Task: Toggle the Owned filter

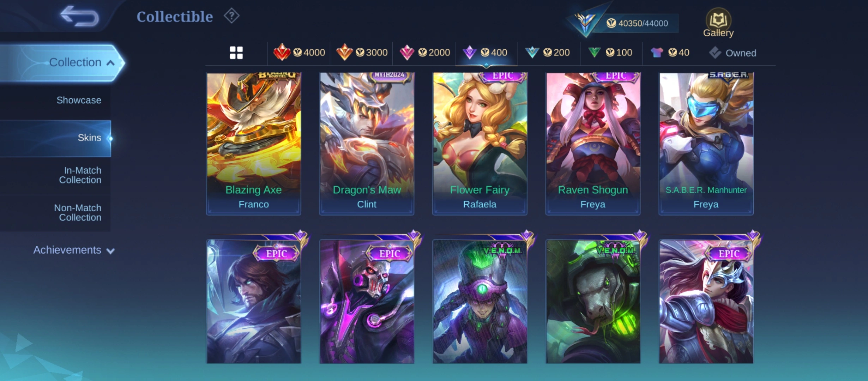Action: 733,53
